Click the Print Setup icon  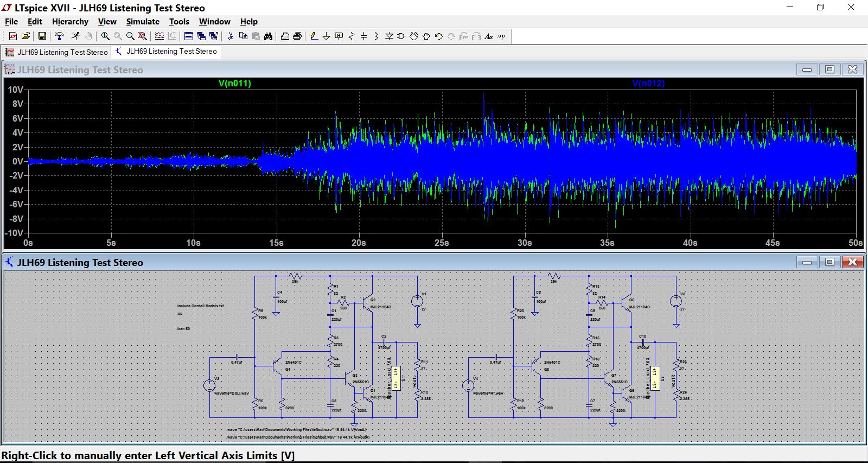[285, 36]
